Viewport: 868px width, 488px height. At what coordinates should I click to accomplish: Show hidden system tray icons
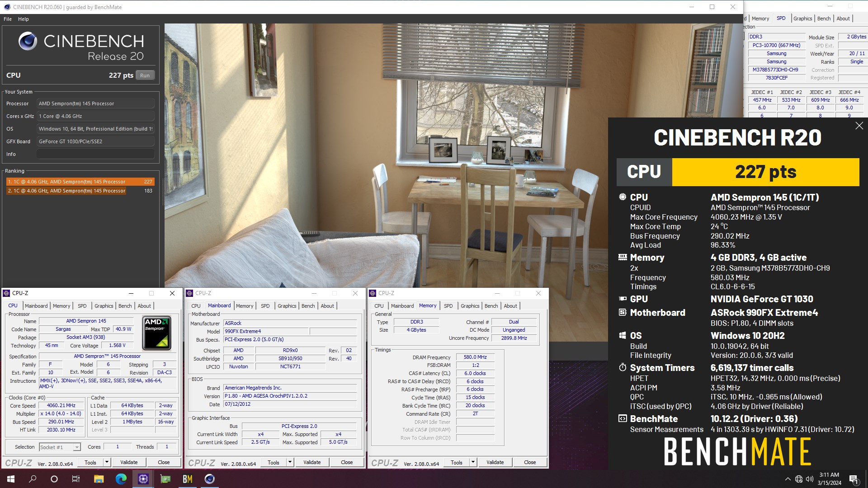788,479
